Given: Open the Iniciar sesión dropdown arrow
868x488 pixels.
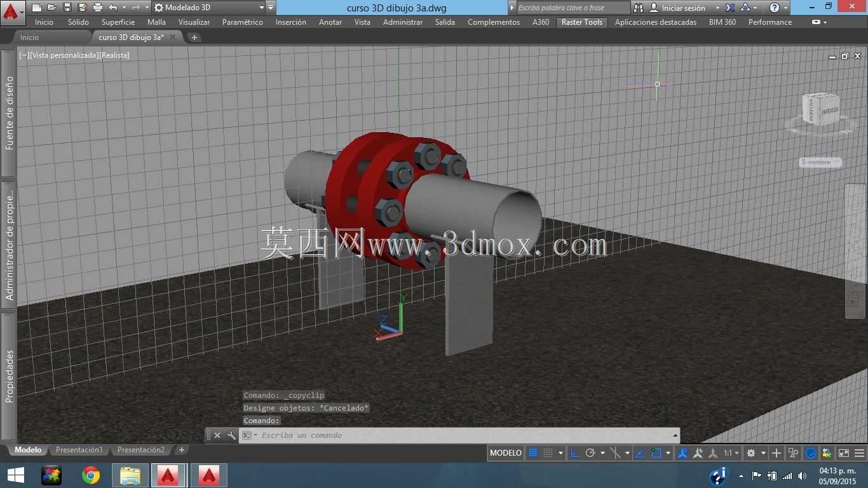Looking at the screenshot, I should pos(717,8).
